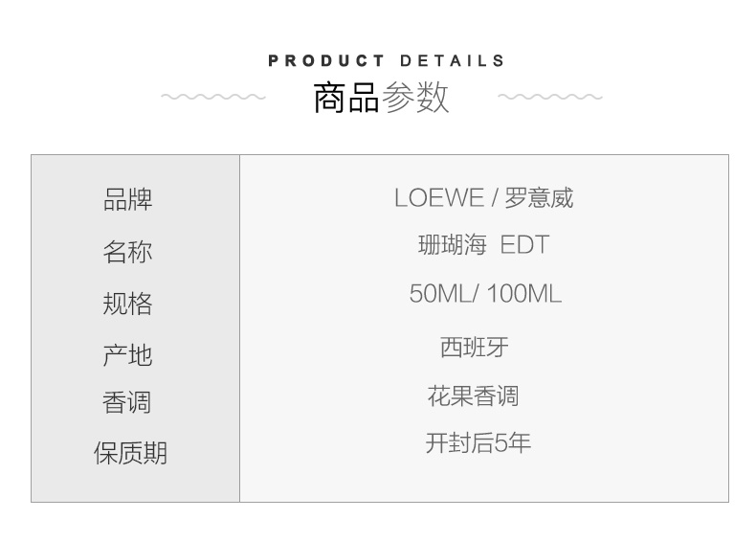Click the LOEWE brand text
This screenshot has width=756, height=542.
point(438,198)
